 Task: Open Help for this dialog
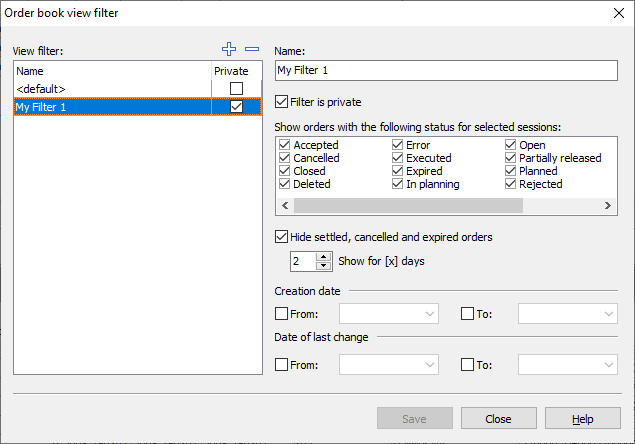pos(583,419)
